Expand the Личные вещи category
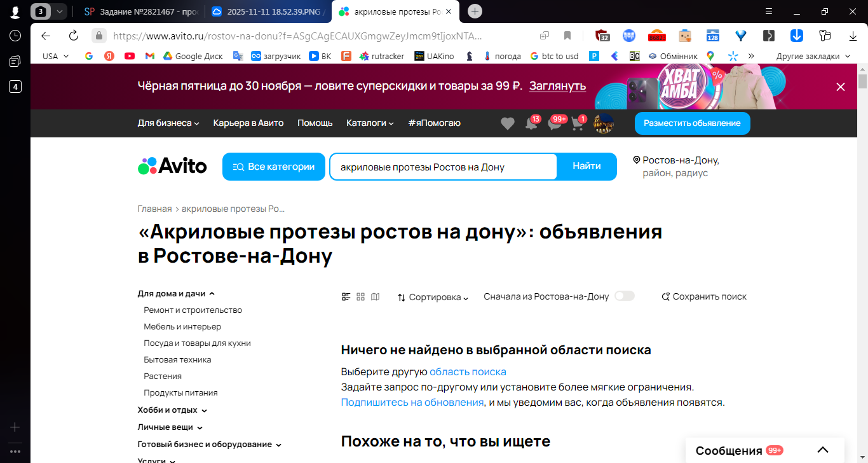 tap(170, 427)
